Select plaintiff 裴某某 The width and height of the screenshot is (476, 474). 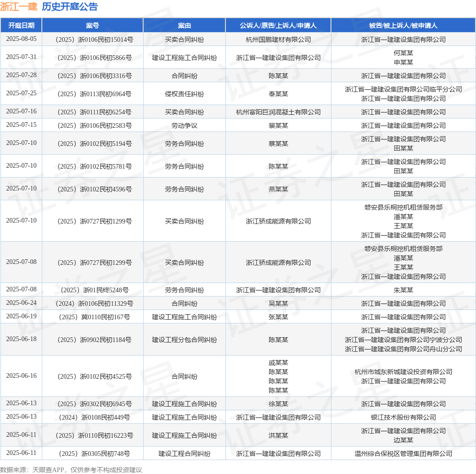pyautogui.click(x=278, y=125)
